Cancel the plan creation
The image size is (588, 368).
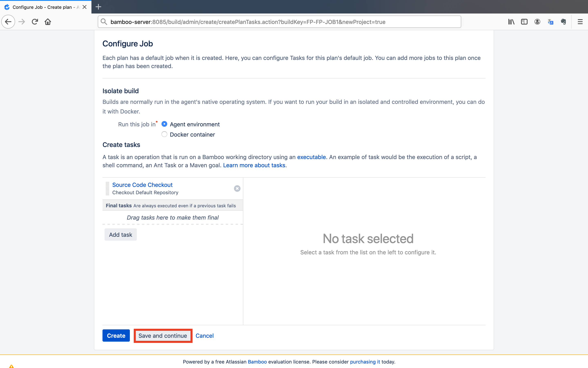(205, 336)
